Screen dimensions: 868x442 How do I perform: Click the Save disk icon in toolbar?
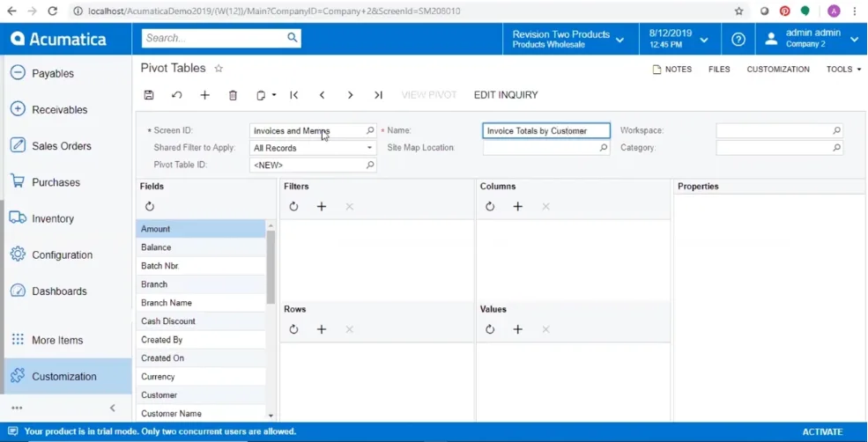149,95
